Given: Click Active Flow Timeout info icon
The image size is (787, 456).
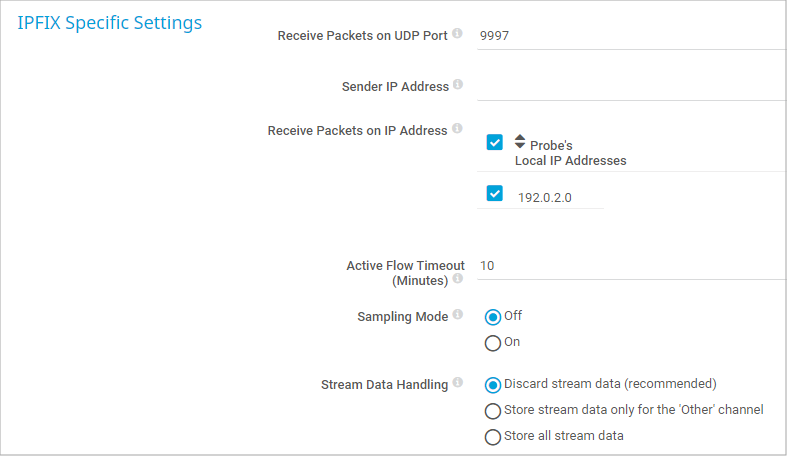Looking at the screenshot, I should (x=457, y=279).
